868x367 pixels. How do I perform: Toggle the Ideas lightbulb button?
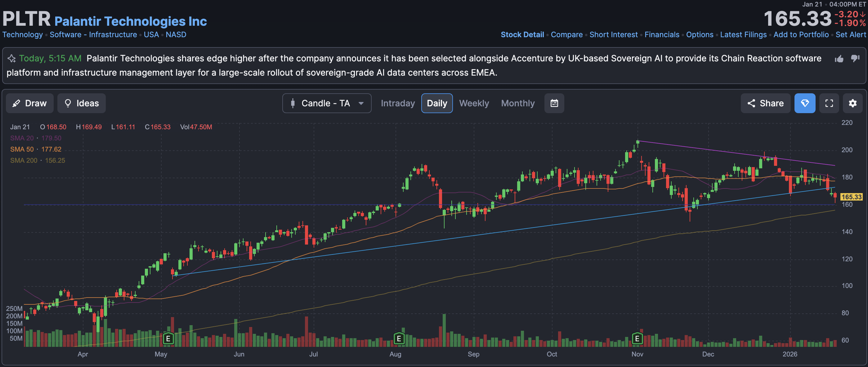point(82,103)
